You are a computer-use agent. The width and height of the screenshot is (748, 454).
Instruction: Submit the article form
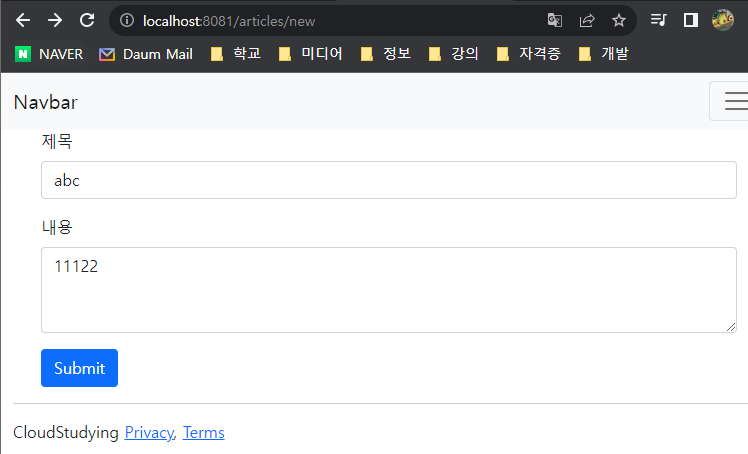coord(79,368)
